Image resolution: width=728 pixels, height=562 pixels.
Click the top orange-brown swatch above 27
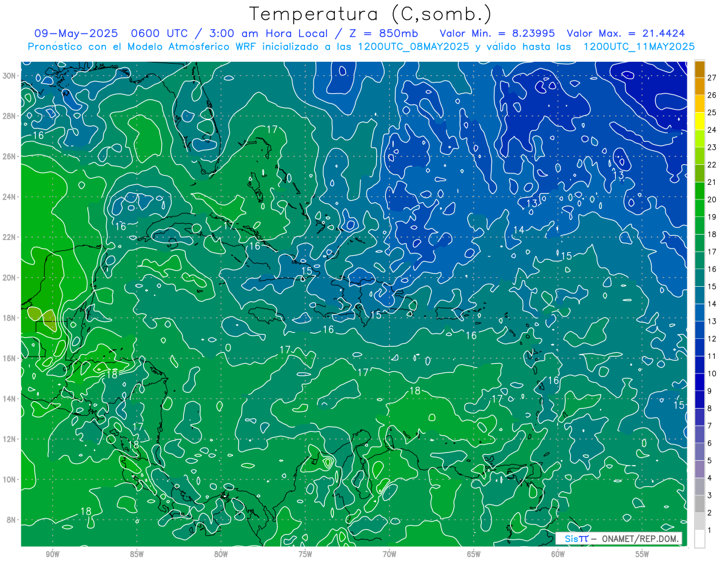click(x=699, y=69)
